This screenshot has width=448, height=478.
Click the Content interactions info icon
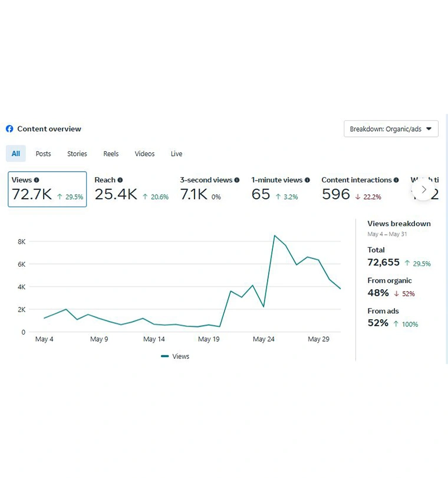[x=396, y=180]
